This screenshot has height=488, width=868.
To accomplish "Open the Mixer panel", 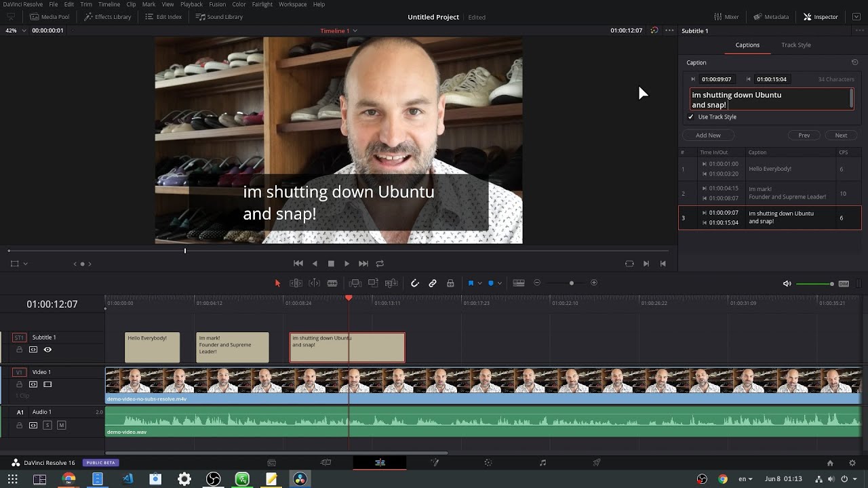I will click(726, 17).
